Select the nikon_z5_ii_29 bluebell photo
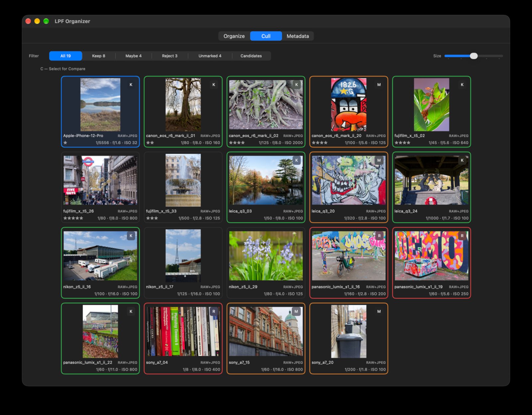This screenshot has width=532, height=415. (x=266, y=256)
